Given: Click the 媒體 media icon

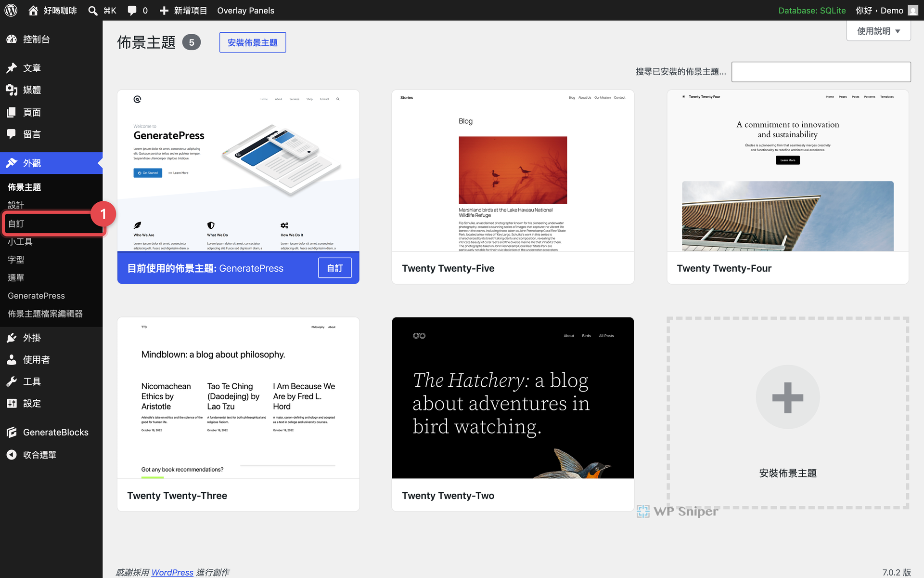Looking at the screenshot, I should [12, 90].
